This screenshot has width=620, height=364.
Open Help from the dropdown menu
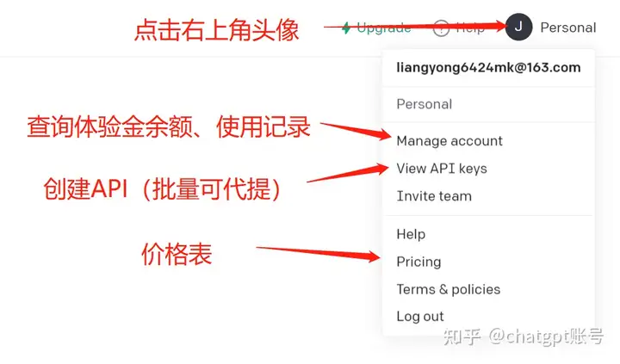(x=411, y=234)
